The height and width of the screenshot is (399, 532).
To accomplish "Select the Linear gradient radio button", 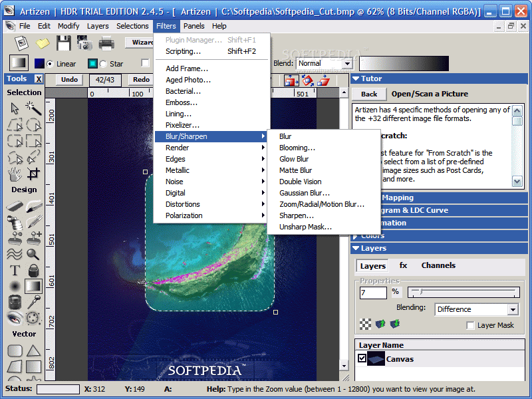I will point(51,64).
